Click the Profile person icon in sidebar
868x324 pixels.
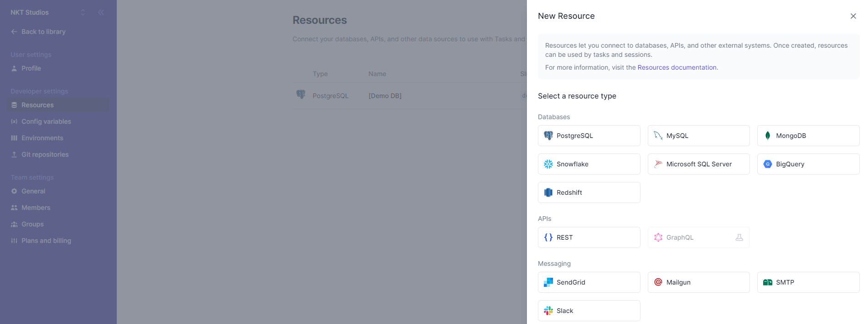[x=14, y=68]
